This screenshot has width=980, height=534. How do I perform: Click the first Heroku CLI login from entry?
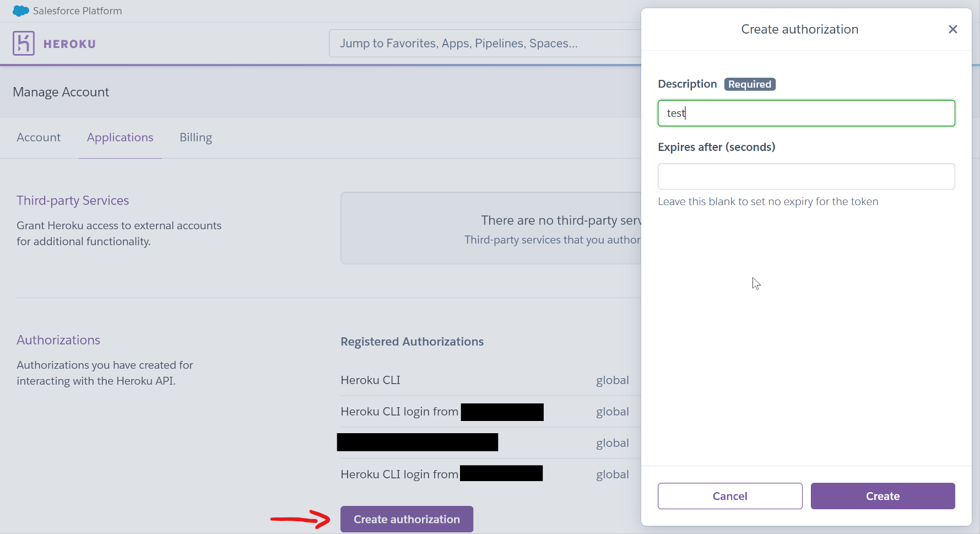(x=399, y=412)
